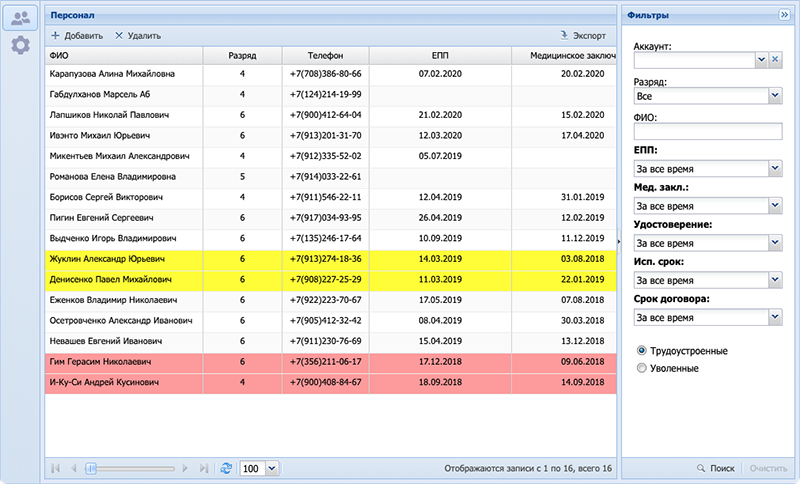The image size is (800, 484).
Task: Open the page size dropdown showing 100
Action: point(272,468)
